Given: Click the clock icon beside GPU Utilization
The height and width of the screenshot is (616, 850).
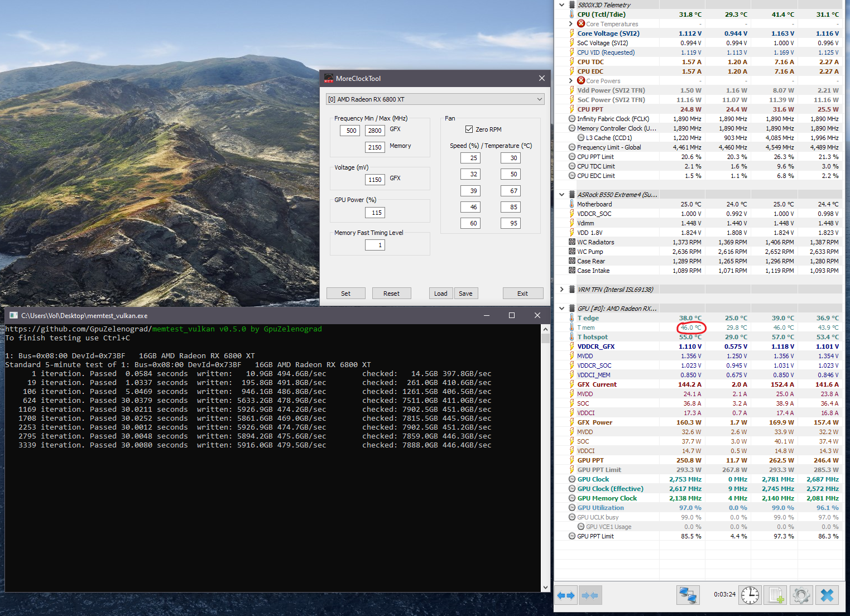Looking at the screenshot, I should (572, 508).
